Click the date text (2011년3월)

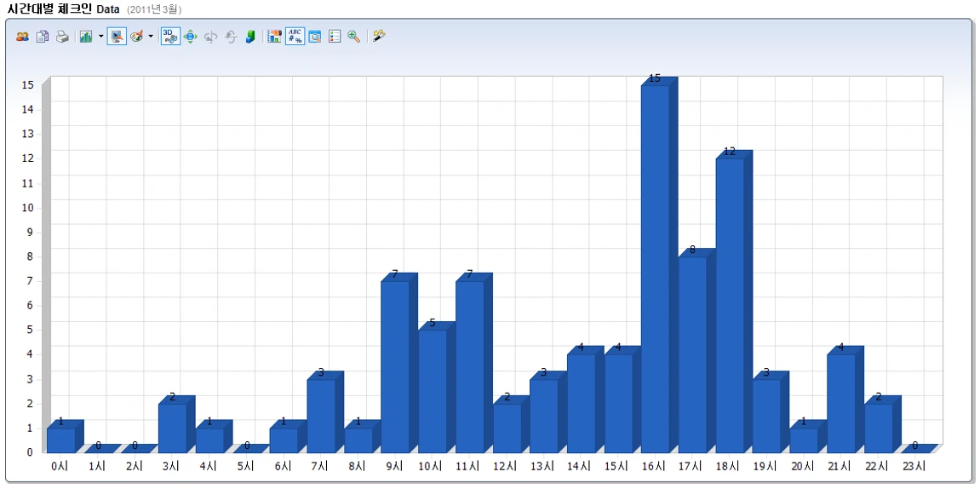[154, 9]
